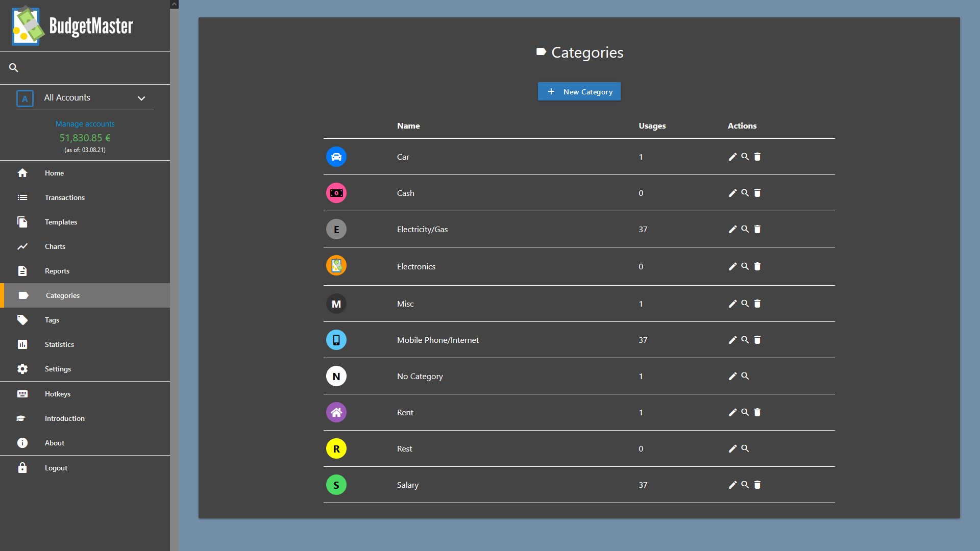
Task: Edit the Car category pencil icon
Action: (x=732, y=157)
